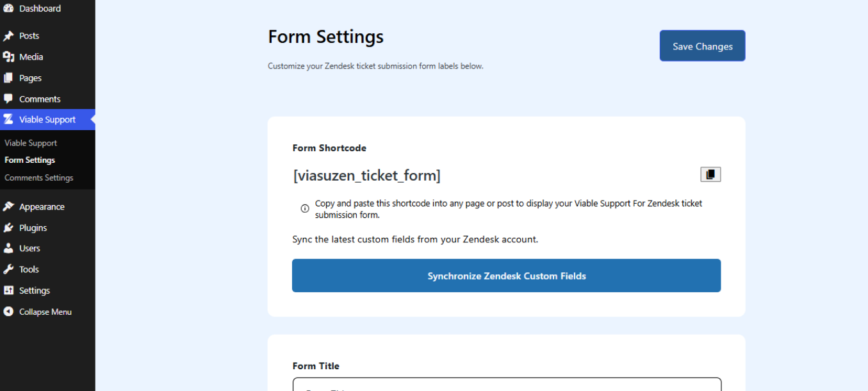Open the Viable Support submenu page
This screenshot has height=391, width=868.
(x=31, y=143)
